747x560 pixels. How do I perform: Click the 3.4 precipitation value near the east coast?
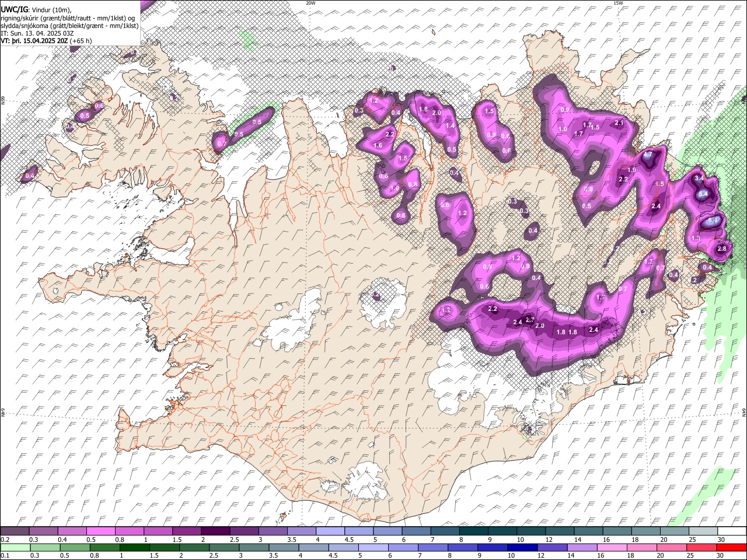pos(699,178)
